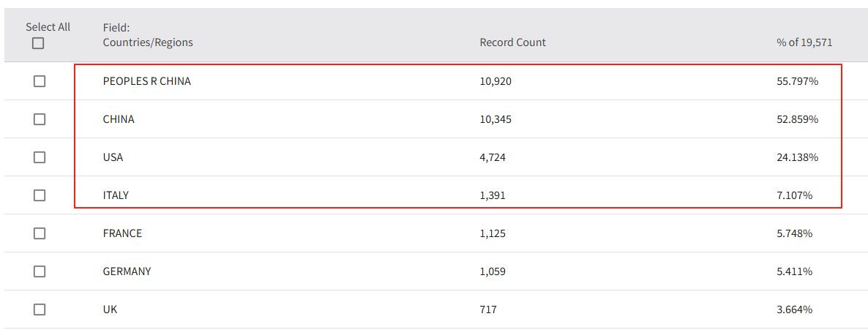Mark the ITALY checkbox
Image resolution: width=868 pixels, height=330 pixels.
pyautogui.click(x=40, y=195)
